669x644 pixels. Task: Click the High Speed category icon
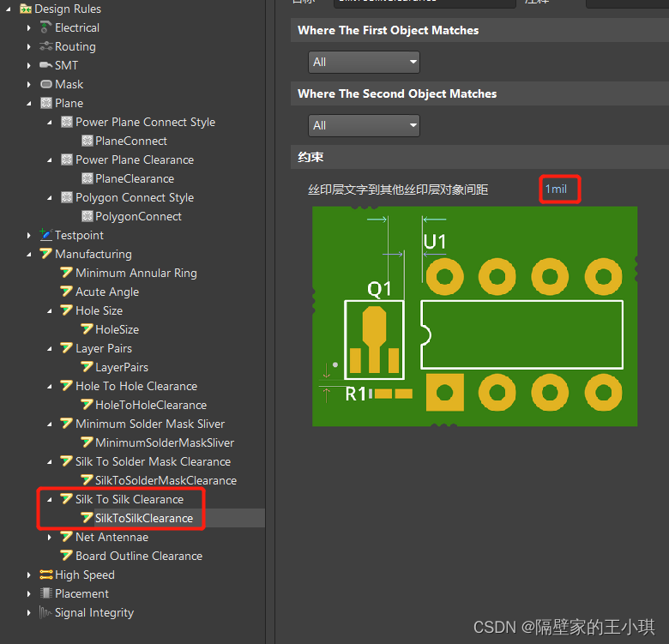[x=46, y=575]
